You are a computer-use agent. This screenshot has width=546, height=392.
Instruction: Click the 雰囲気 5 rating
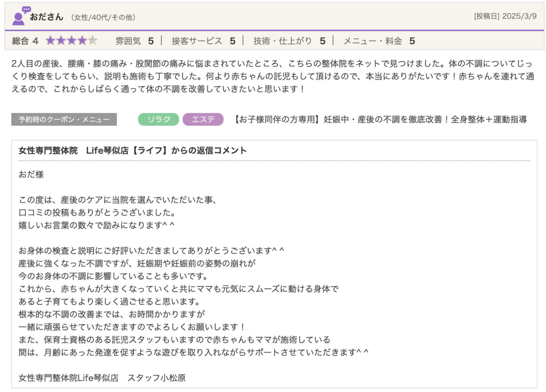(x=134, y=41)
